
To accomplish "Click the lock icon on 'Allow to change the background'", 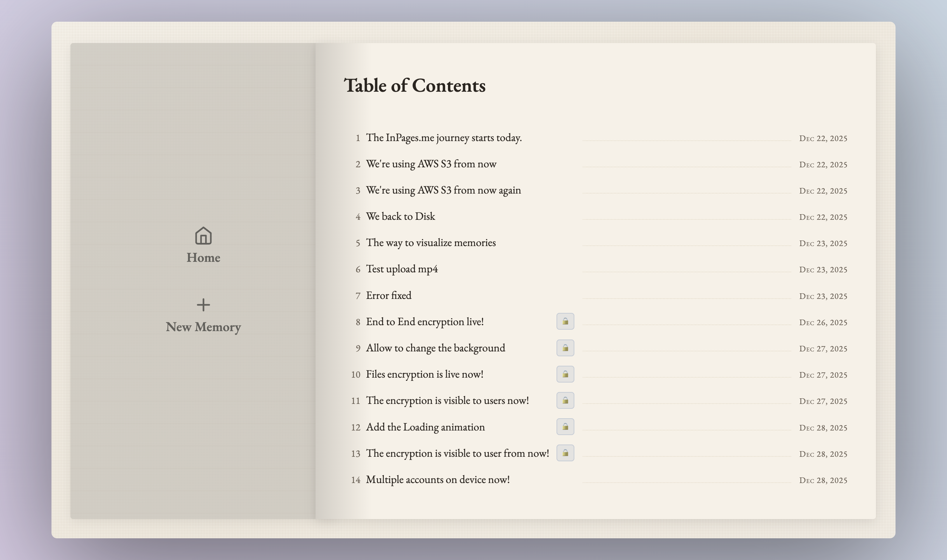I will [x=565, y=348].
